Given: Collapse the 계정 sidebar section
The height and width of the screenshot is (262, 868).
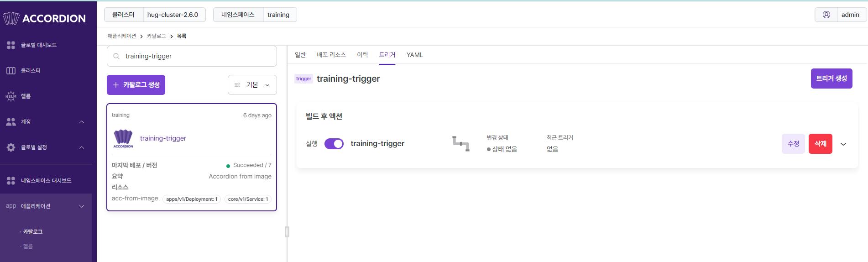Looking at the screenshot, I should point(82,122).
